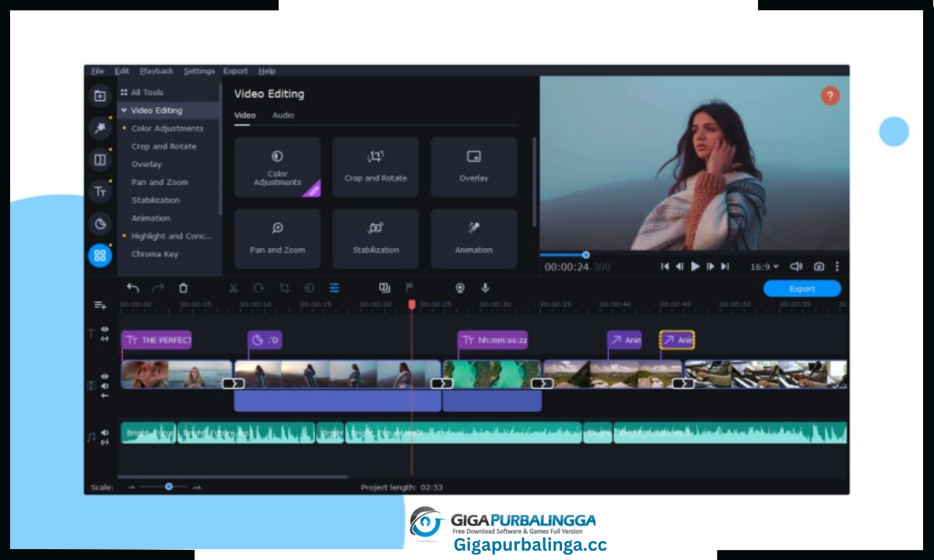Open the Playback menu

(x=156, y=71)
